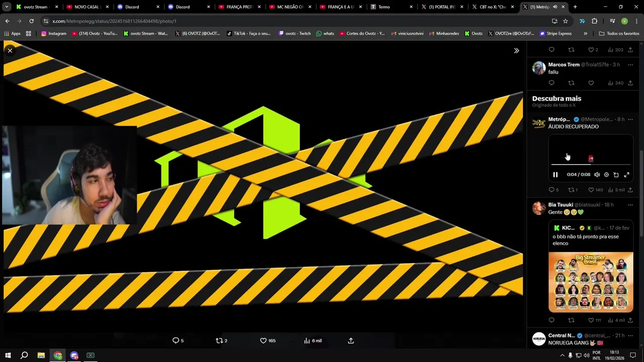Repost Marcos Trem's comment
Screen dimensions: 644x362
click(x=571, y=83)
